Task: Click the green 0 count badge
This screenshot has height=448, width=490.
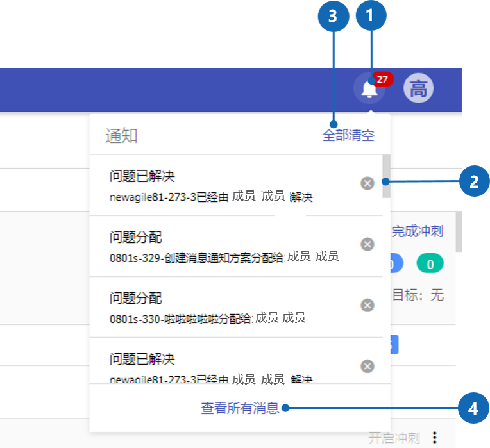Action: tap(430, 263)
